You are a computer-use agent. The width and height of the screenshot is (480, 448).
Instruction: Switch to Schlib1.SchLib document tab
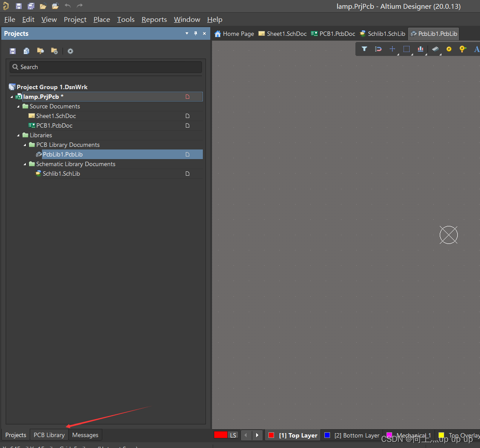point(383,34)
